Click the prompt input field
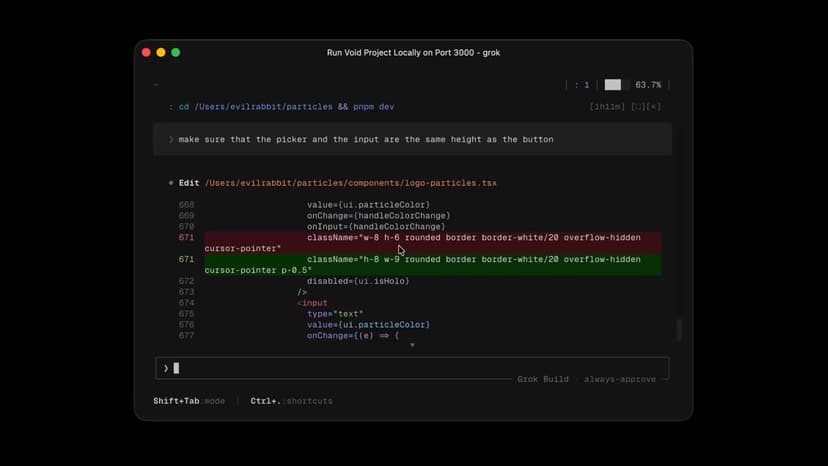Viewport: 828px width, 466px height. point(412,368)
